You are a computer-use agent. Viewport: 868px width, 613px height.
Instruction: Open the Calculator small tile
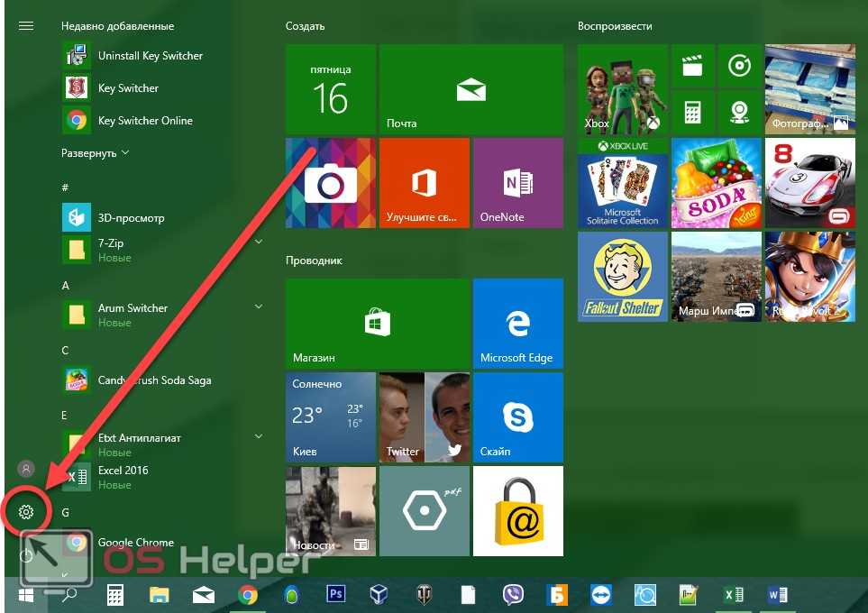pos(692,112)
